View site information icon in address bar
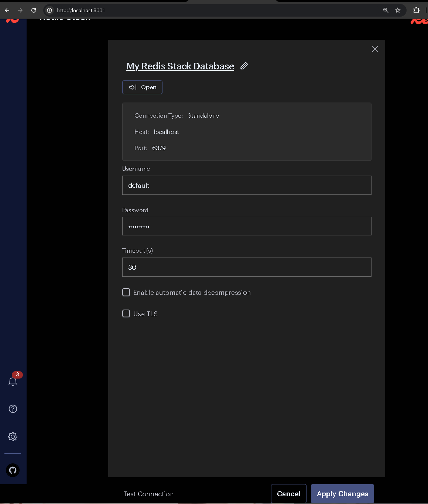The width and height of the screenshot is (428, 504). [x=49, y=10]
